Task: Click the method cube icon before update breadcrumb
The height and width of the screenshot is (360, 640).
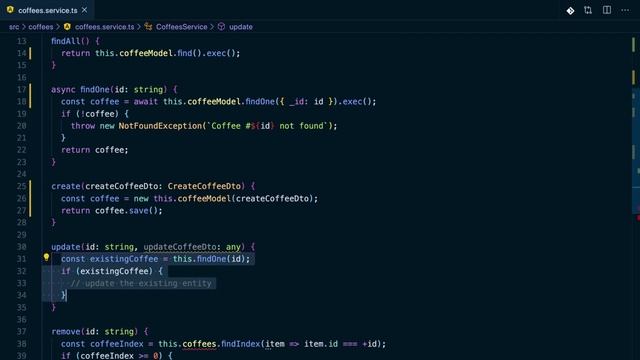Action: click(221, 27)
